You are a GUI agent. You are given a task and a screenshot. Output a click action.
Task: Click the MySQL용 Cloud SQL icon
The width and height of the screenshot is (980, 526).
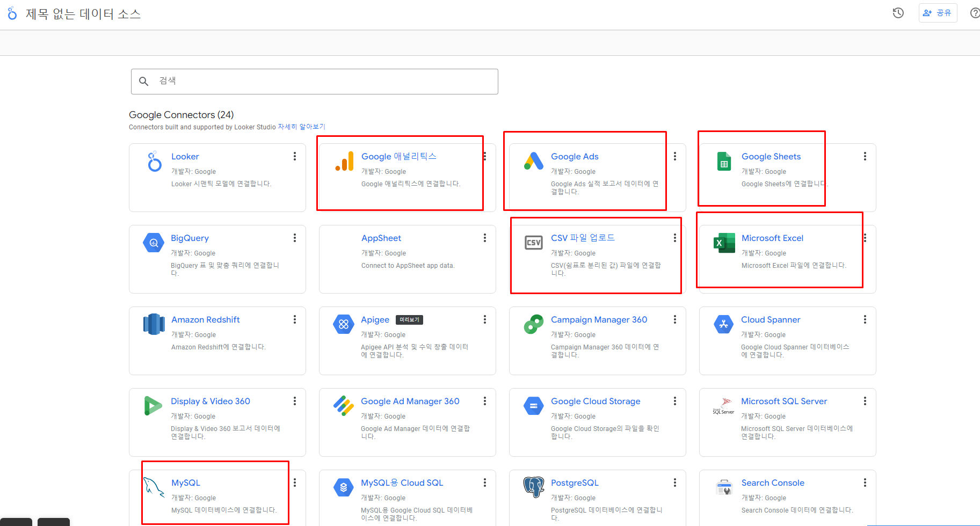tap(344, 487)
